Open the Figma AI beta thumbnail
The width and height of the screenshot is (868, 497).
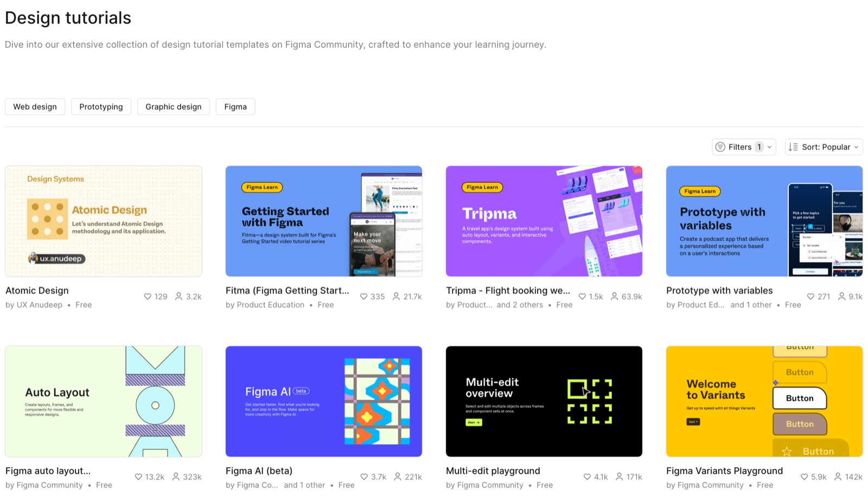click(x=324, y=402)
